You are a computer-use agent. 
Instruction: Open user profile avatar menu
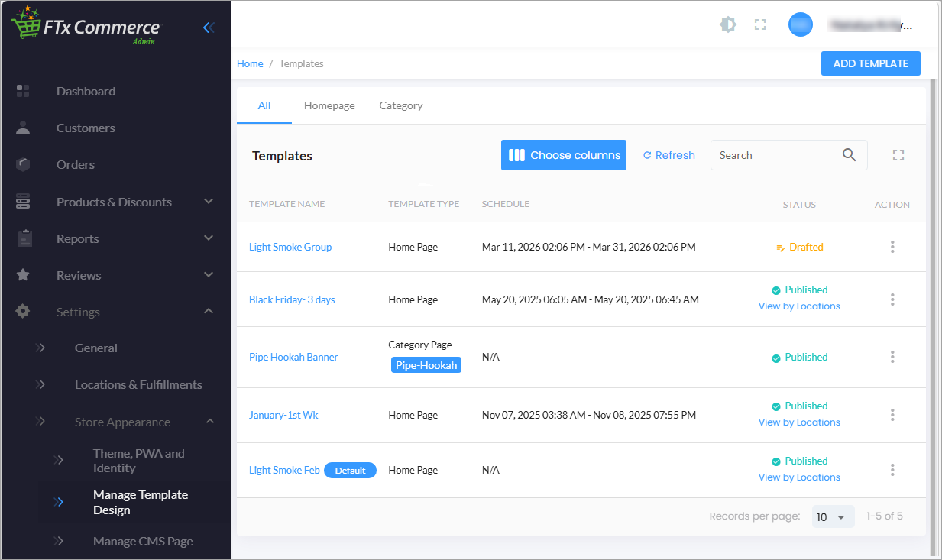(x=800, y=25)
